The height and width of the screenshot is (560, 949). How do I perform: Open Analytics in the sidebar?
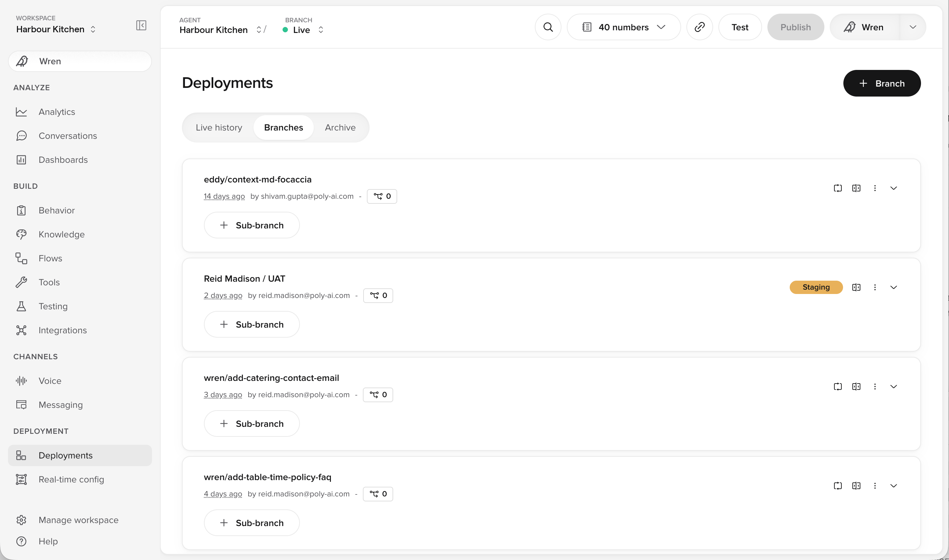(x=80, y=112)
